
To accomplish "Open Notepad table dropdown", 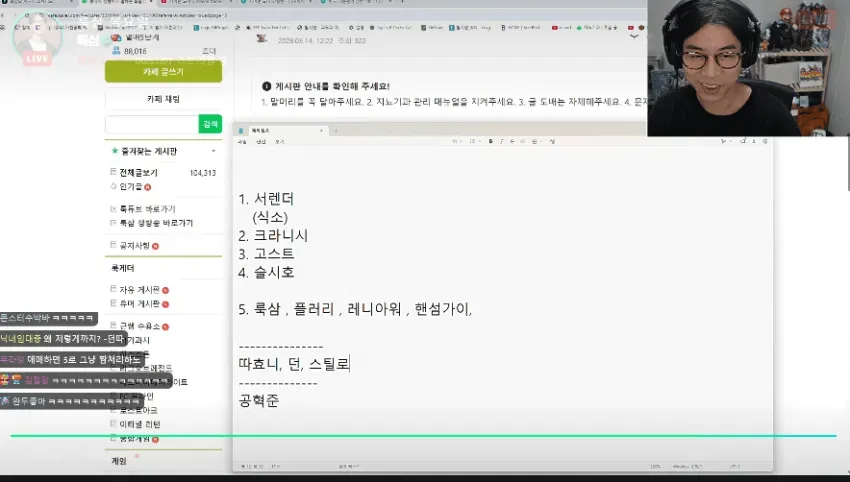I will [536, 142].
